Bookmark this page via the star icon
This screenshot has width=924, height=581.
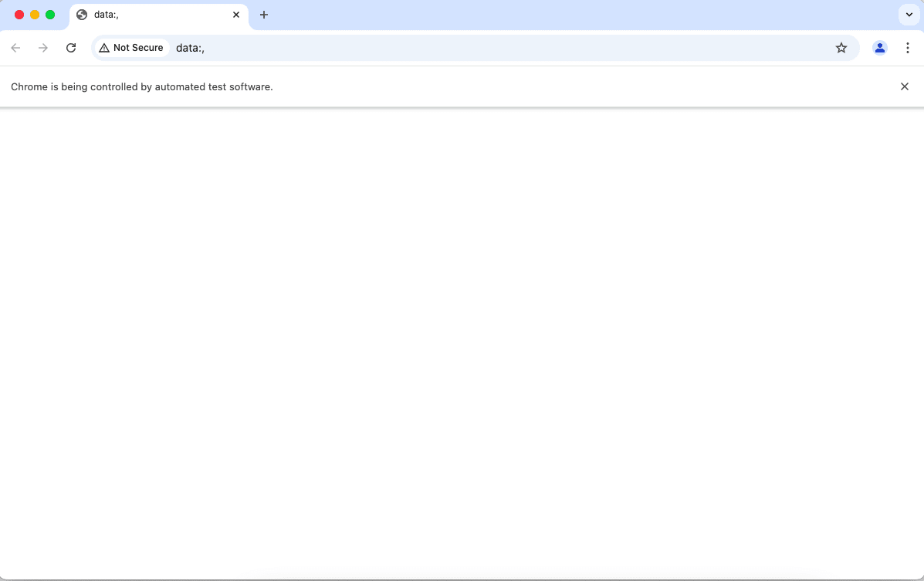click(x=841, y=47)
